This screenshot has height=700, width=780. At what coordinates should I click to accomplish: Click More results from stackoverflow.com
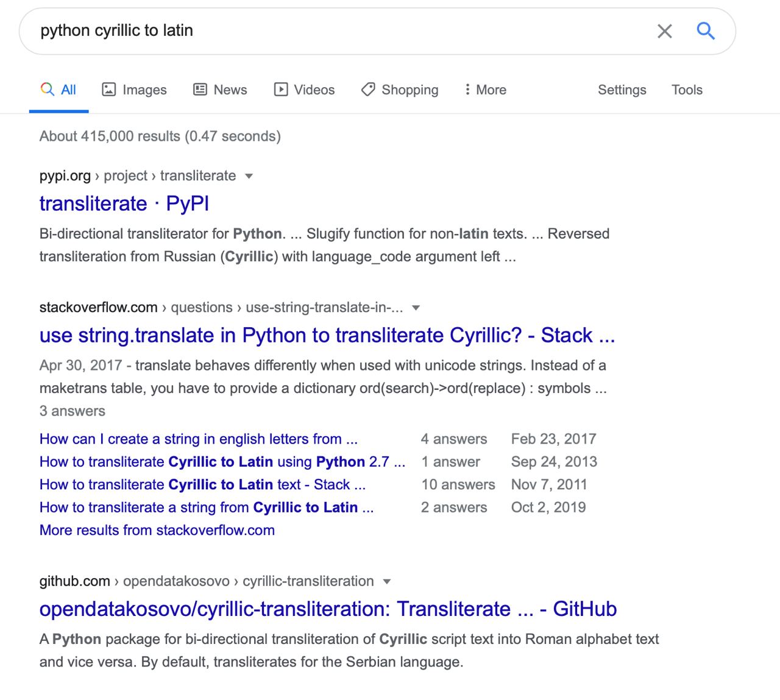click(157, 531)
